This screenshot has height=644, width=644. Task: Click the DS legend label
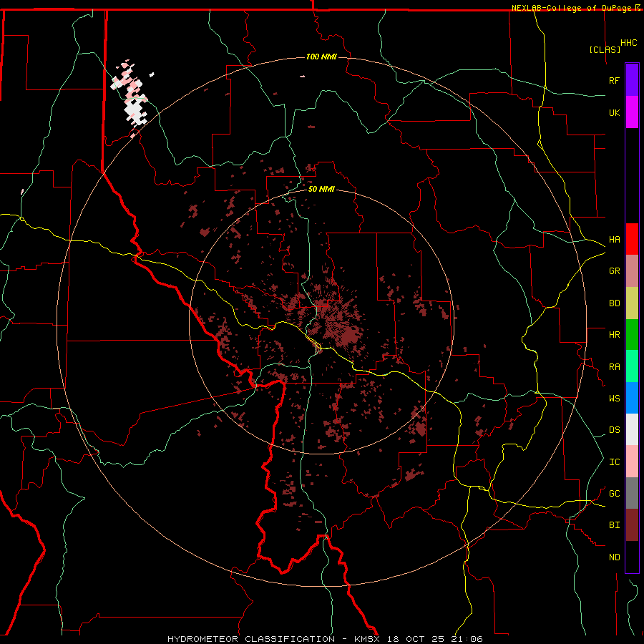[614, 430]
